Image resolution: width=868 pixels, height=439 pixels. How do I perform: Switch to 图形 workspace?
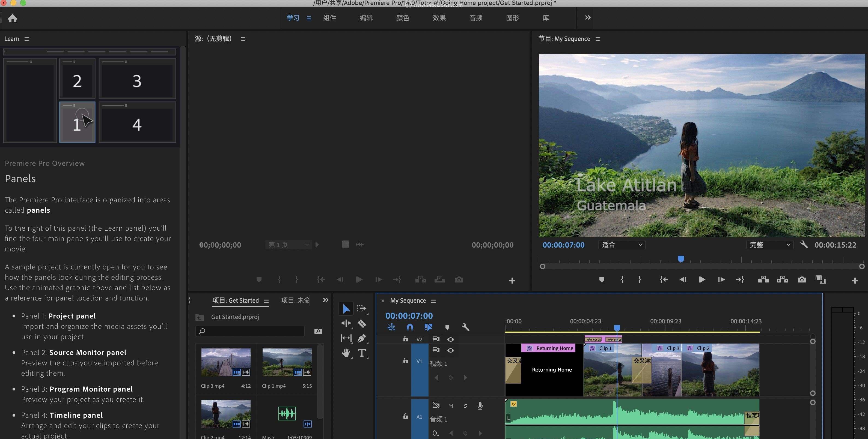point(513,18)
